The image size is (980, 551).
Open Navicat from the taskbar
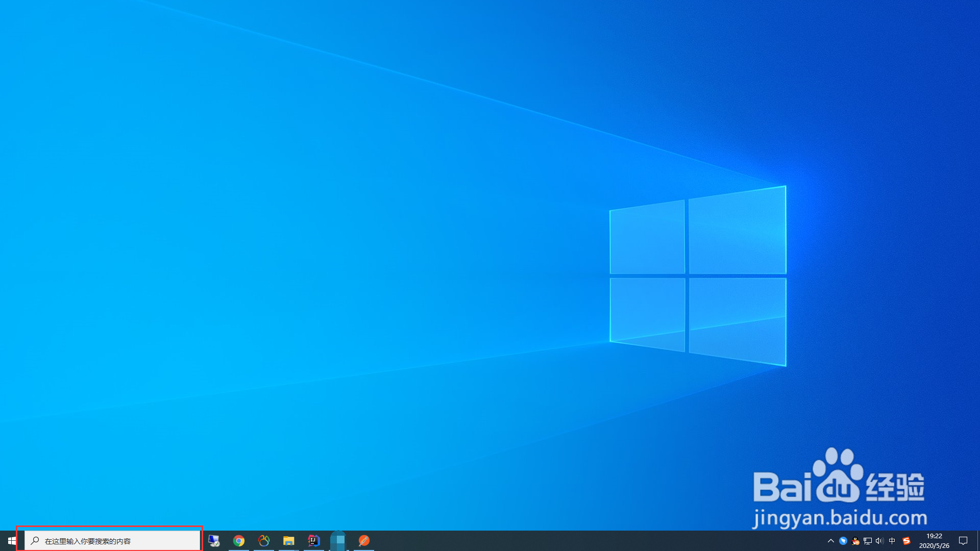pos(263,541)
